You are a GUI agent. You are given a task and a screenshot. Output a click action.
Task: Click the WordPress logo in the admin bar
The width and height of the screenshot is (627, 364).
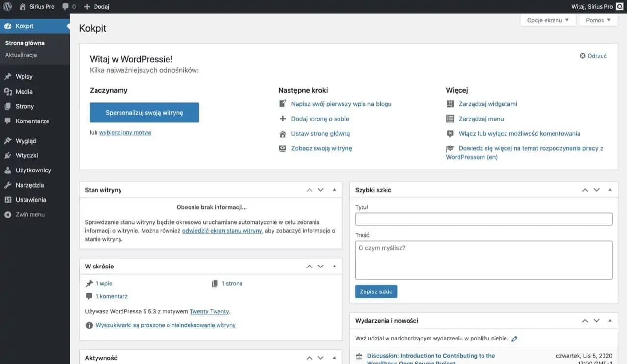6,6
